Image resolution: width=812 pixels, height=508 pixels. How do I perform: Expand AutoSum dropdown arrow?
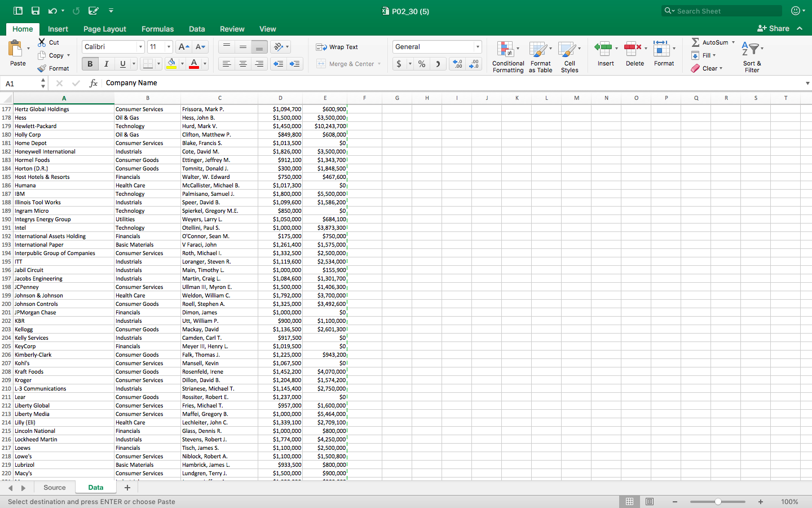pos(733,42)
